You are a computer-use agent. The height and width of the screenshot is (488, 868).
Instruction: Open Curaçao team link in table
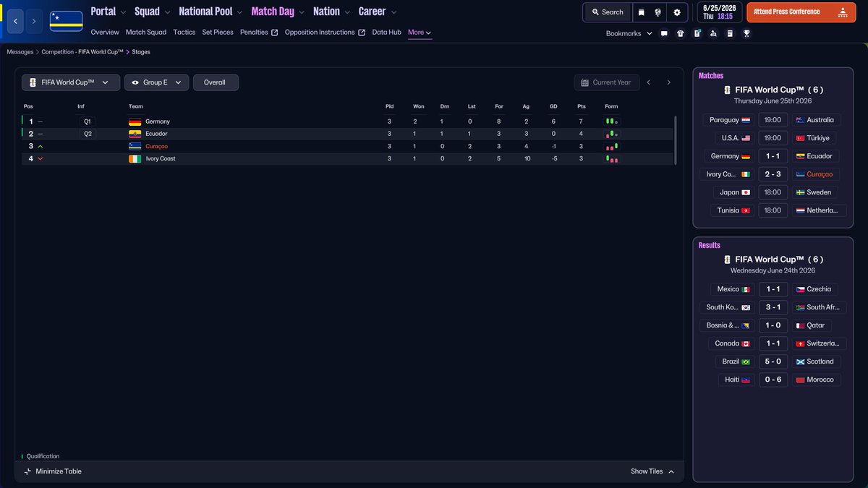[x=156, y=146]
